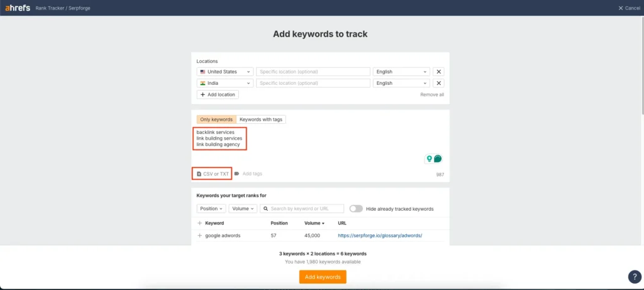Switch to Keywords with tags tab
Screen dimensions: 644x290
point(261,120)
